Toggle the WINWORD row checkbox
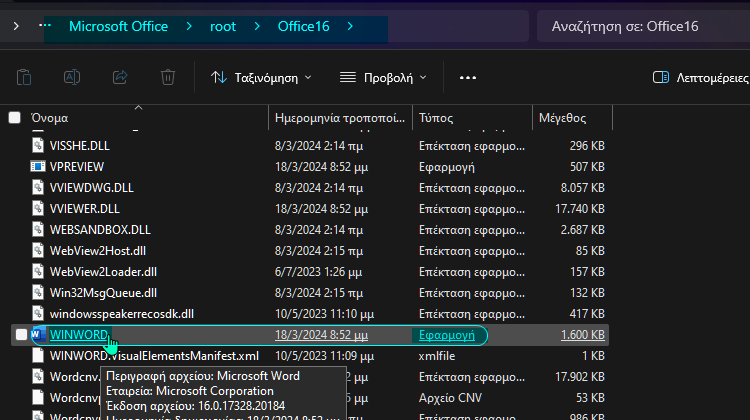The image size is (750, 420). [21, 335]
